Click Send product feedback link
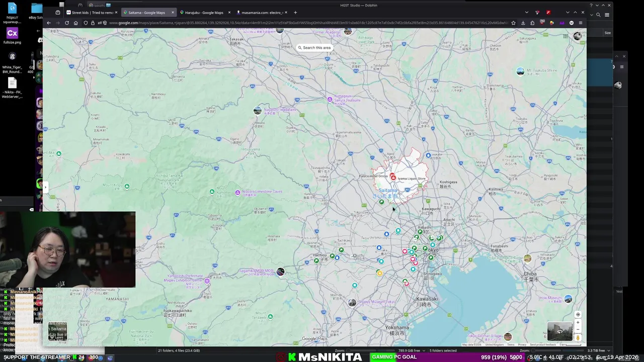The height and width of the screenshot is (362, 644). [x=543, y=345]
